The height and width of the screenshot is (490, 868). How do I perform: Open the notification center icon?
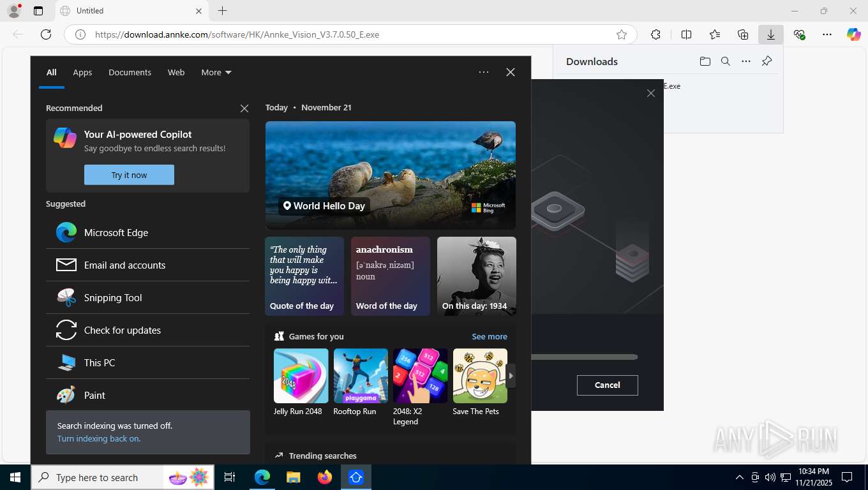[847, 477]
